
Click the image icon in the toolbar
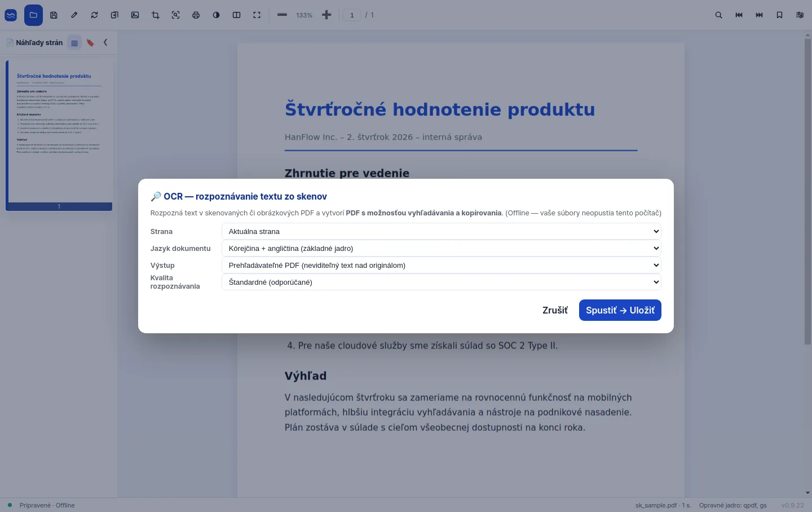[x=135, y=15]
